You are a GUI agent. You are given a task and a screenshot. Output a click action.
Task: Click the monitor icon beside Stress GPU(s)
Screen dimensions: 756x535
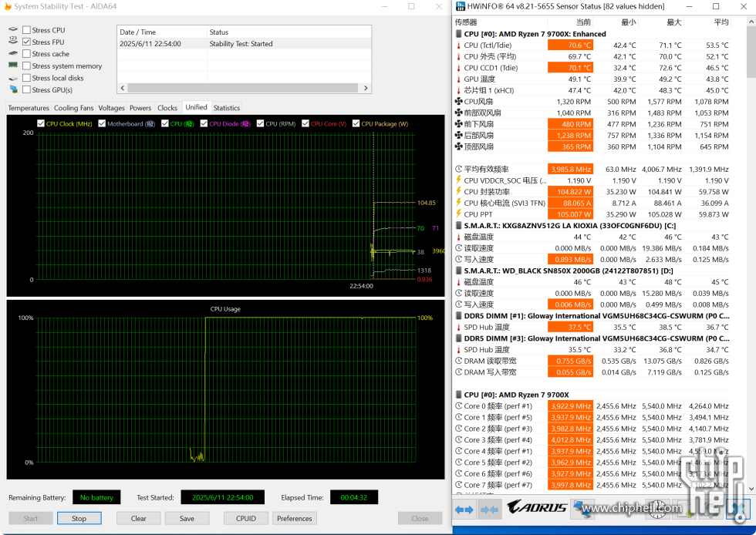[x=13, y=89]
